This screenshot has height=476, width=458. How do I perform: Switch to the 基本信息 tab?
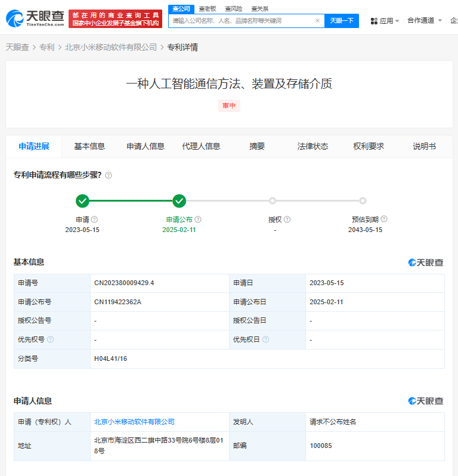coord(89,146)
